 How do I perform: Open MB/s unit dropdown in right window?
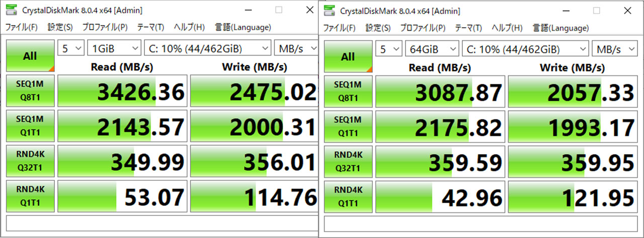(x=614, y=49)
